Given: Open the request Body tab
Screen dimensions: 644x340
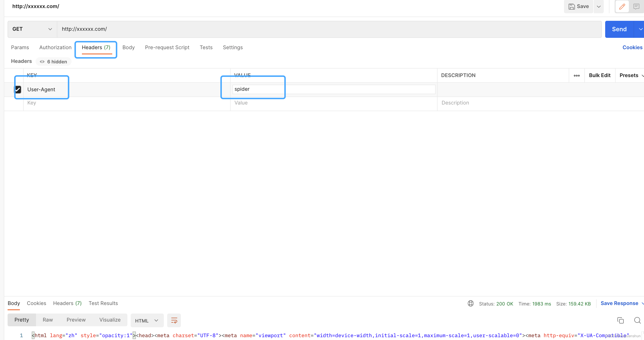Looking at the screenshot, I should click(x=129, y=48).
